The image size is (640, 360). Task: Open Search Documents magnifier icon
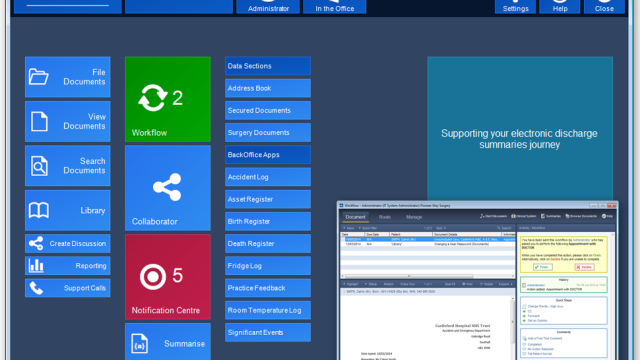tap(40, 166)
